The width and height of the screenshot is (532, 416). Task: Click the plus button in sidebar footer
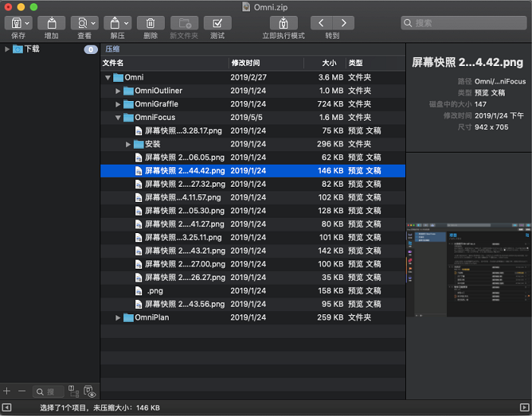coord(7,391)
